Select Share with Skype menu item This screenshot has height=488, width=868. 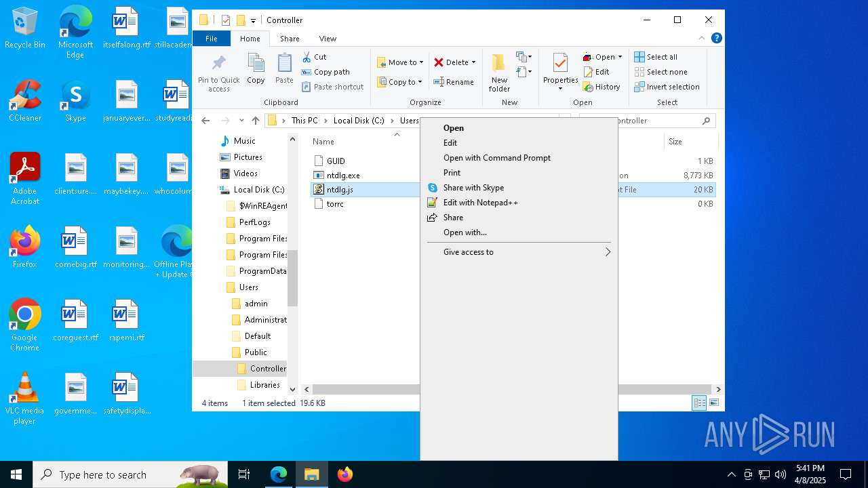(519, 188)
